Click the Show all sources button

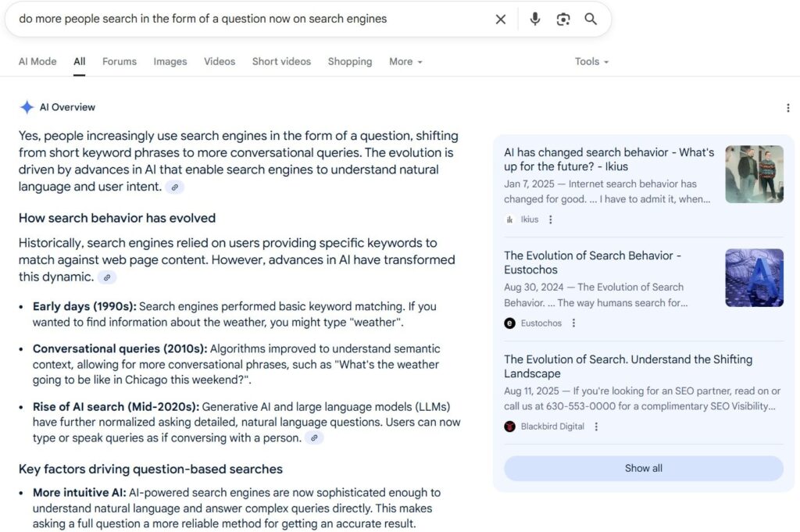tap(644, 468)
